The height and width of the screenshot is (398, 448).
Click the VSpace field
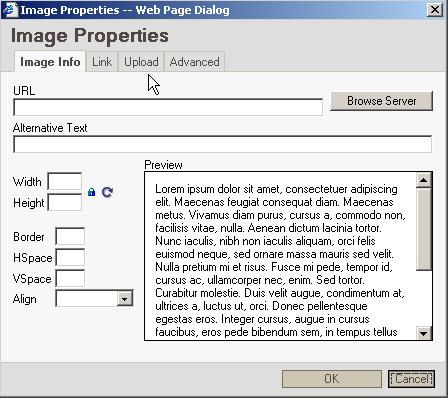click(70, 278)
